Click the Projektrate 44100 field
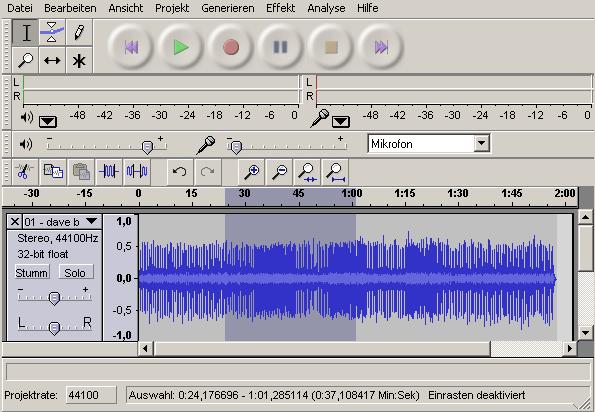595x412 pixels. click(x=91, y=395)
